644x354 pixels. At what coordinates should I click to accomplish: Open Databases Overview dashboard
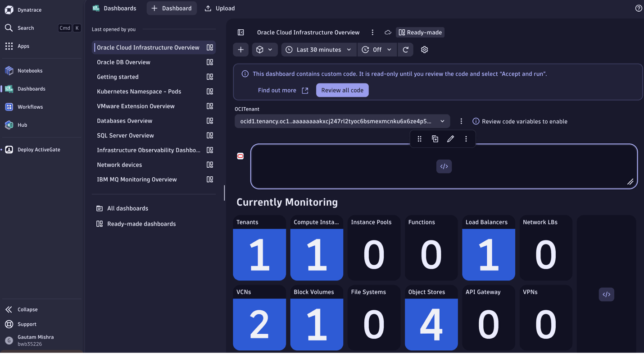154,121
